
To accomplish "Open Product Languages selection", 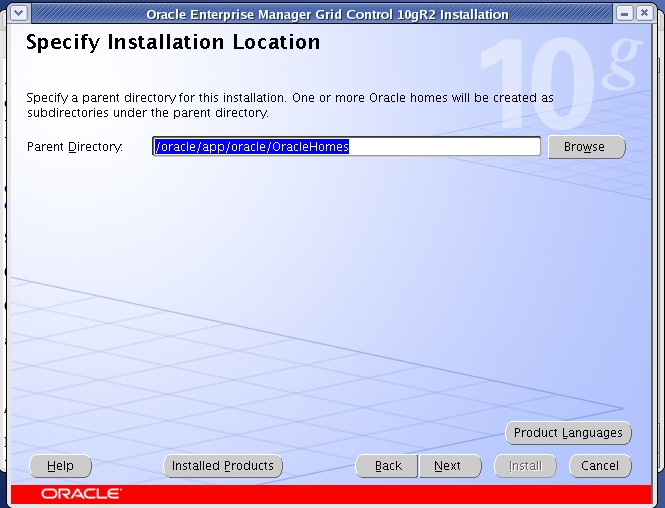I will [x=568, y=433].
